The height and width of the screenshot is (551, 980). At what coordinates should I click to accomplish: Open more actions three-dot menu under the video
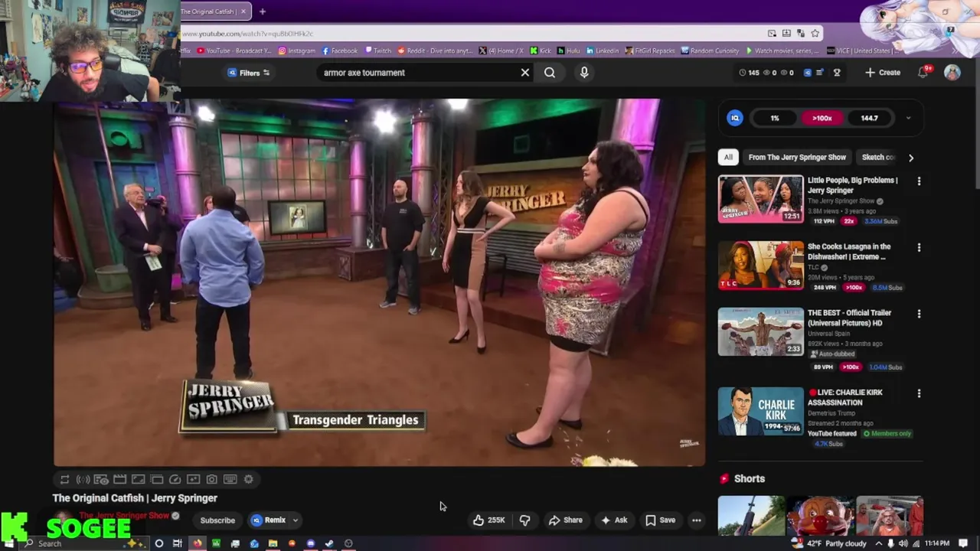click(697, 520)
